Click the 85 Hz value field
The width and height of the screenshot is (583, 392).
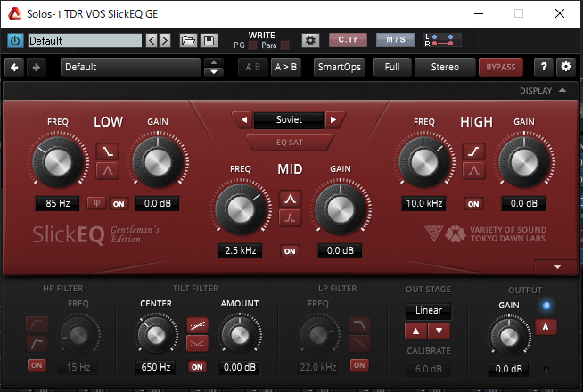point(58,203)
